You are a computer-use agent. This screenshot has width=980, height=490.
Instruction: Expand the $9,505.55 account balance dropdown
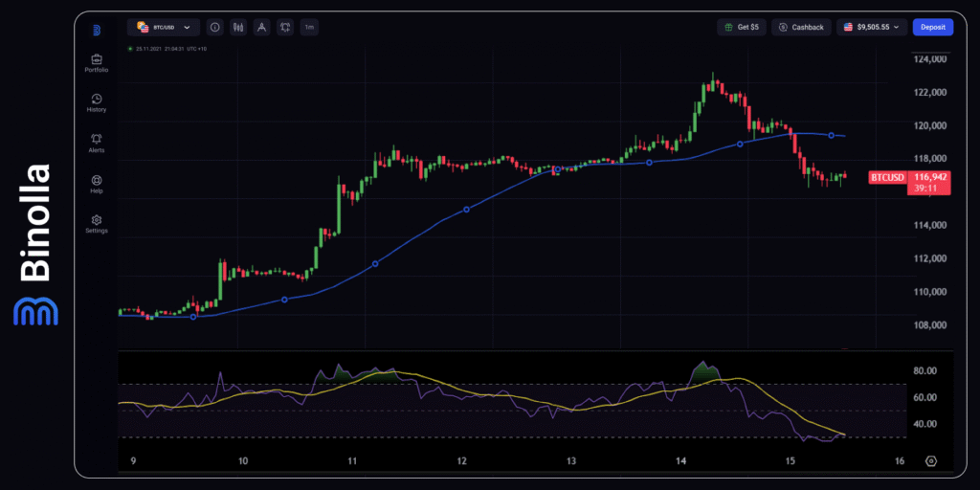[x=871, y=28]
